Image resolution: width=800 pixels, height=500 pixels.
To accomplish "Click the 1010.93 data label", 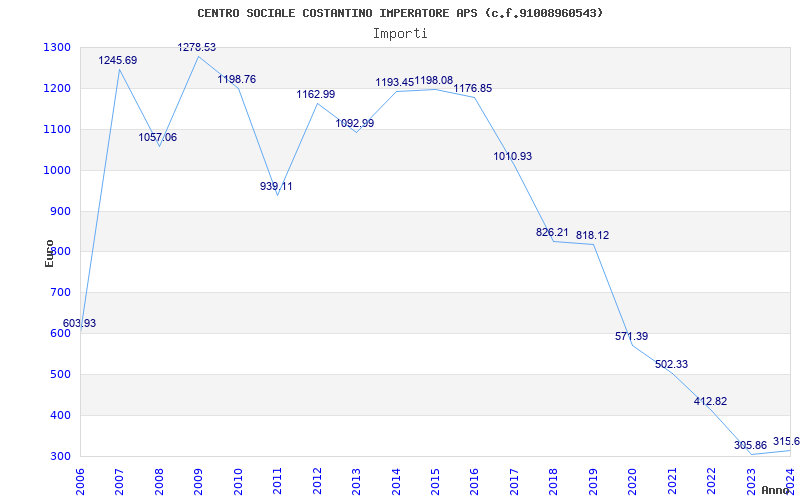I will (513, 157).
